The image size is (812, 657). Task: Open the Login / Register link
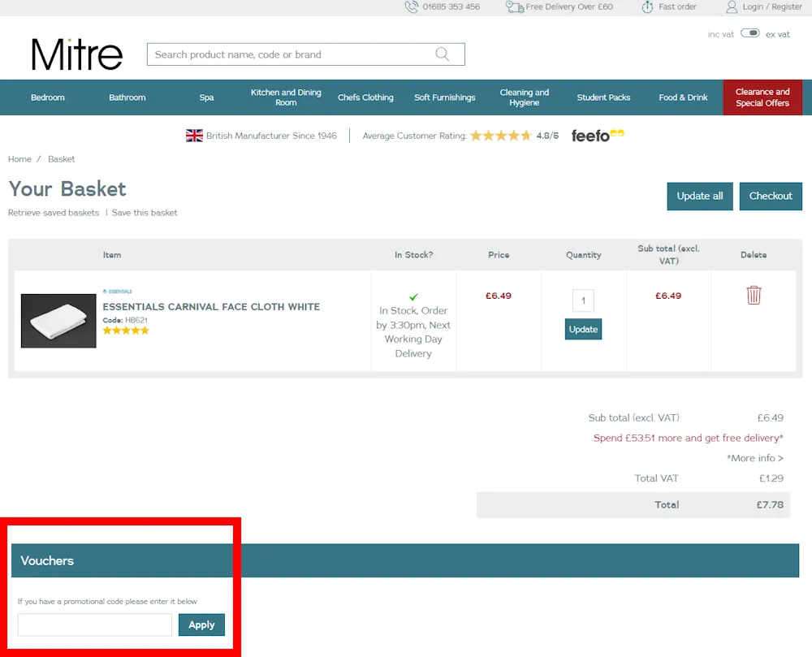[x=772, y=6]
